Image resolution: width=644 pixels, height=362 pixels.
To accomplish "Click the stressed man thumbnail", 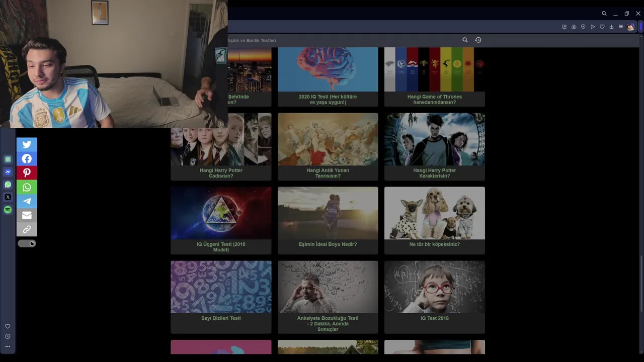I will tap(328, 287).
